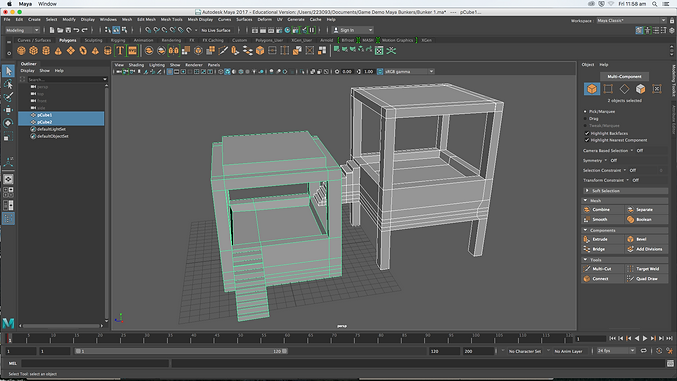677x381 pixels.
Task: Toggle the Multi-Component mode button
Action: pos(624,76)
